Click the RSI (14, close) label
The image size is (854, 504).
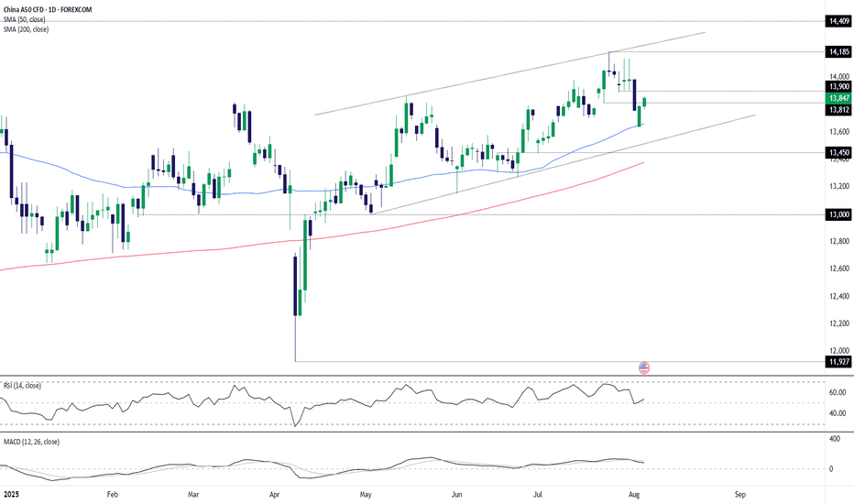coord(22,386)
